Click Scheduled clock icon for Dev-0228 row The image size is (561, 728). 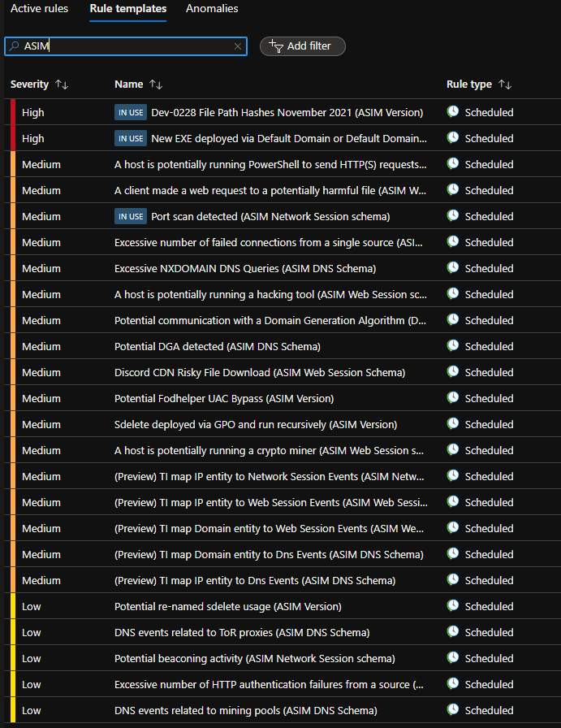453,111
